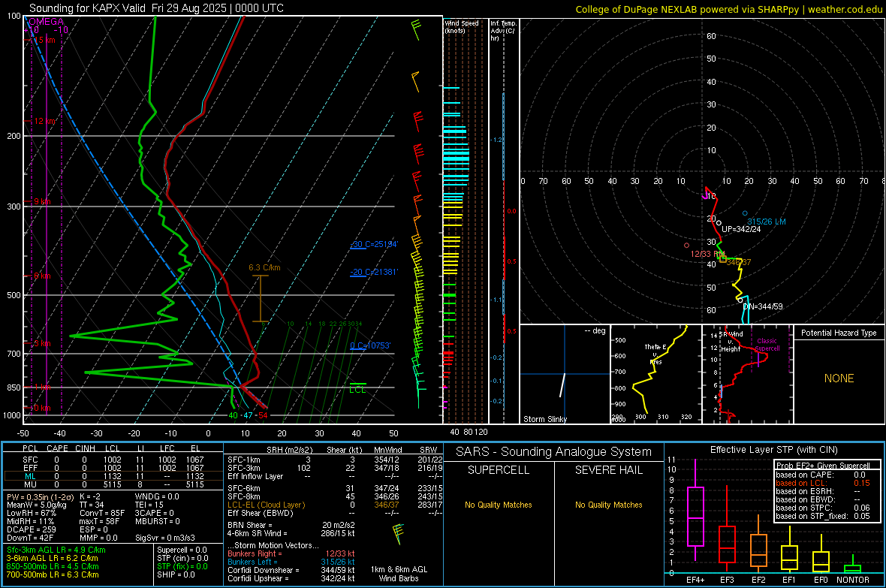Click the surface dewpoint value 40
The image size is (886, 588).
(233, 415)
